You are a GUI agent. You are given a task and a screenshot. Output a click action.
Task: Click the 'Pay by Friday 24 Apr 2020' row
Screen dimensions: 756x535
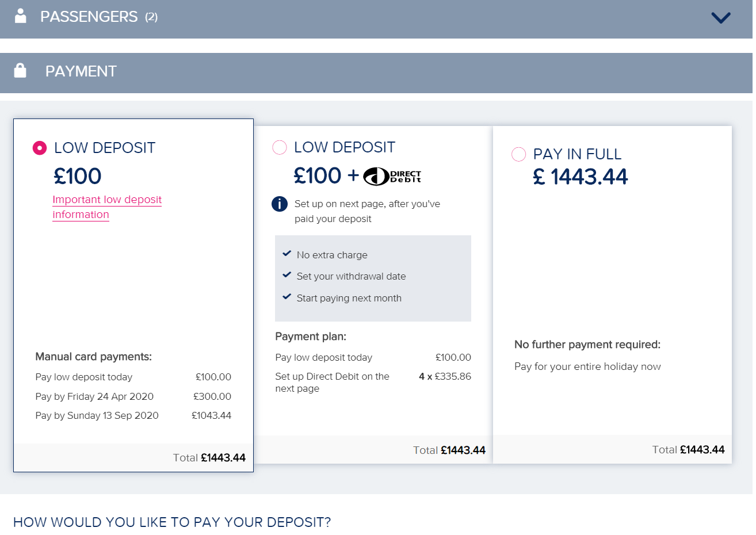(133, 396)
